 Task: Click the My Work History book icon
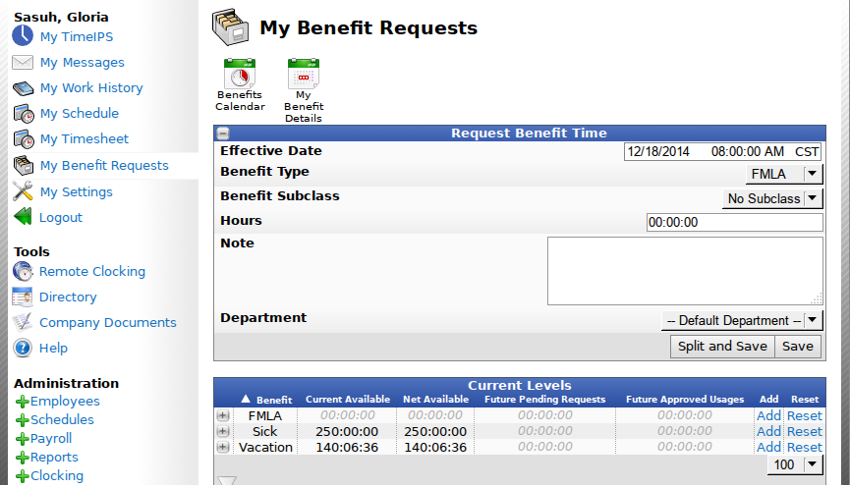click(23, 88)
